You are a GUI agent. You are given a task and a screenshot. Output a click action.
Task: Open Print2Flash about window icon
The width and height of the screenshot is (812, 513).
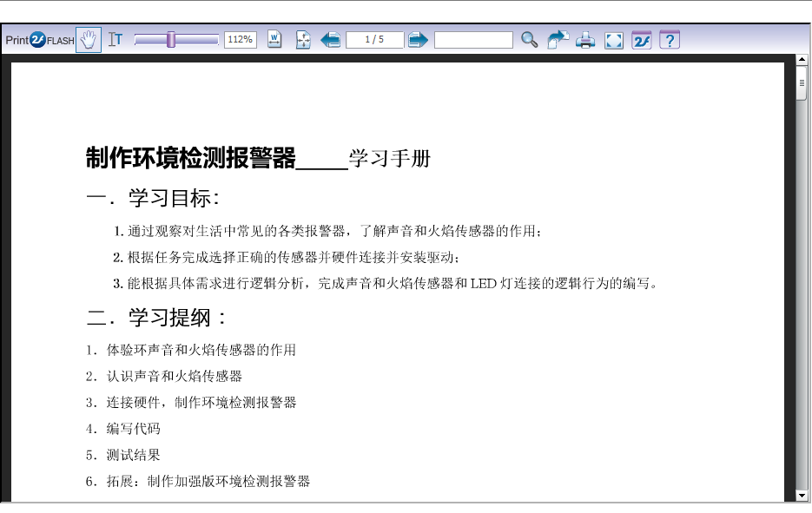coord(642,40)
